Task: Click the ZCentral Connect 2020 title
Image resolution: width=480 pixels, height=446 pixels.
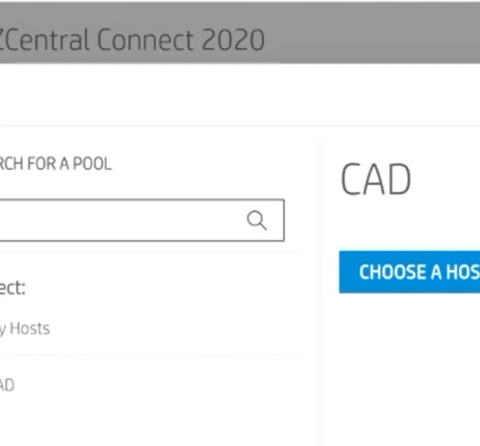Action: pyautogui.click(x=132, y=40)
